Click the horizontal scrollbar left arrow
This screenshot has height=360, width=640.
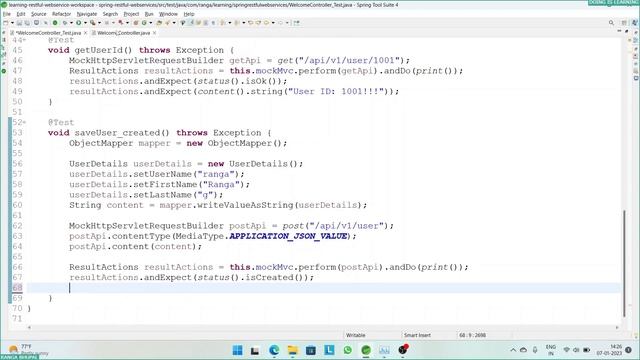29,327
